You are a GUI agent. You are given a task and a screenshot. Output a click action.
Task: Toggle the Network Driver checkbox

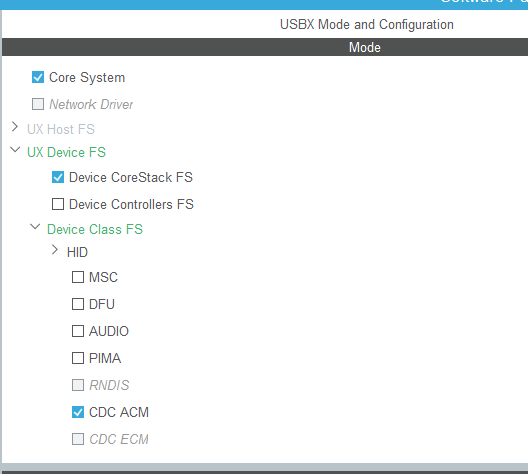[x=38, y=104]
